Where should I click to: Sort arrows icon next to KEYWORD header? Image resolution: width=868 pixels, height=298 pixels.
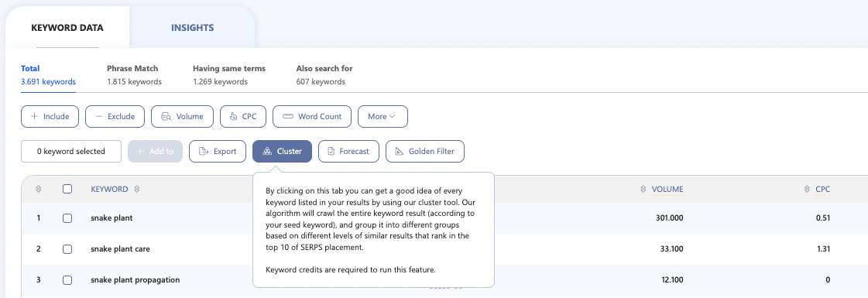(x=137, y=189)
